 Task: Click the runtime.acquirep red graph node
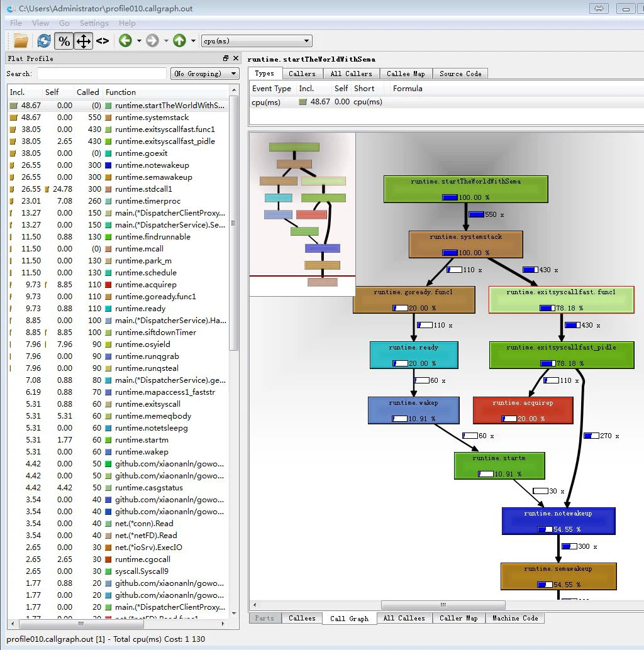523,410
